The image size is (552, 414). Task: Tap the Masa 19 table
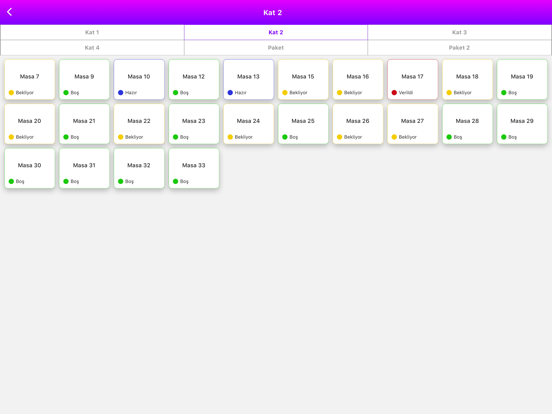[522, 80]
